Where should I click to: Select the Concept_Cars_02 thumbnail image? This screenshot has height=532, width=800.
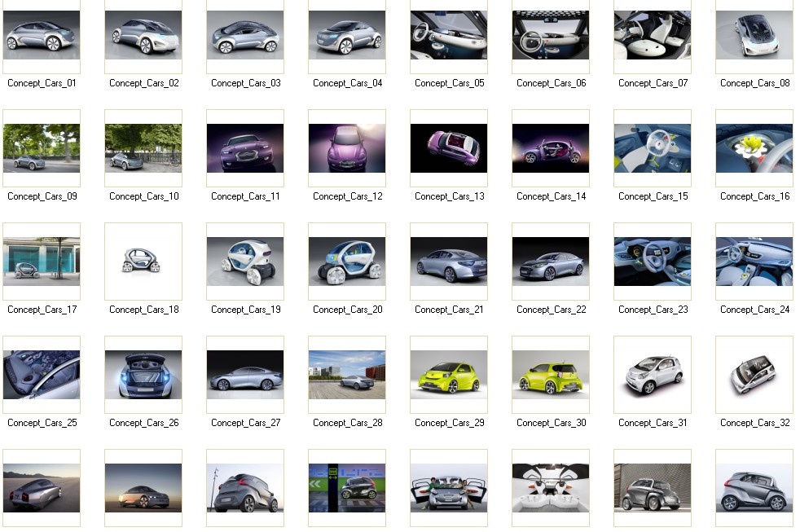click(143, 35)
